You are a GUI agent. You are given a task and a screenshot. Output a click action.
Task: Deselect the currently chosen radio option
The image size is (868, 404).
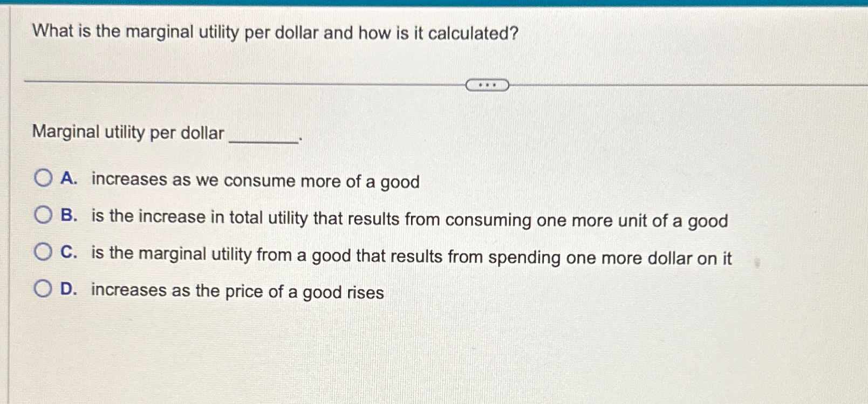[x=43, y=179]
